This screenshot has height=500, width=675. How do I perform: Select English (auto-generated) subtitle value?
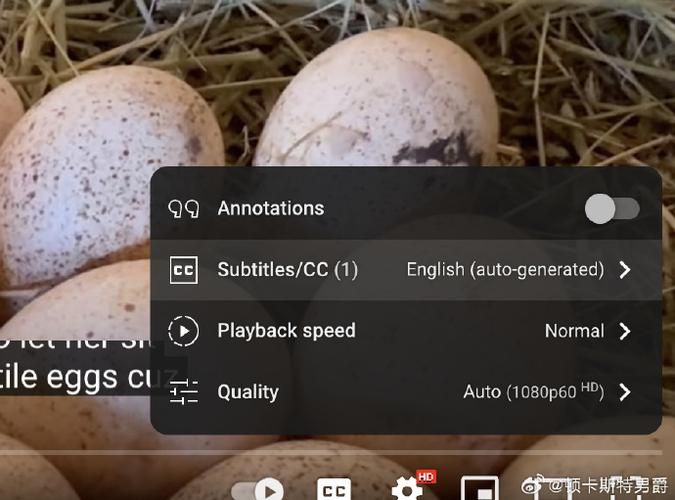(x=505, y=270)
